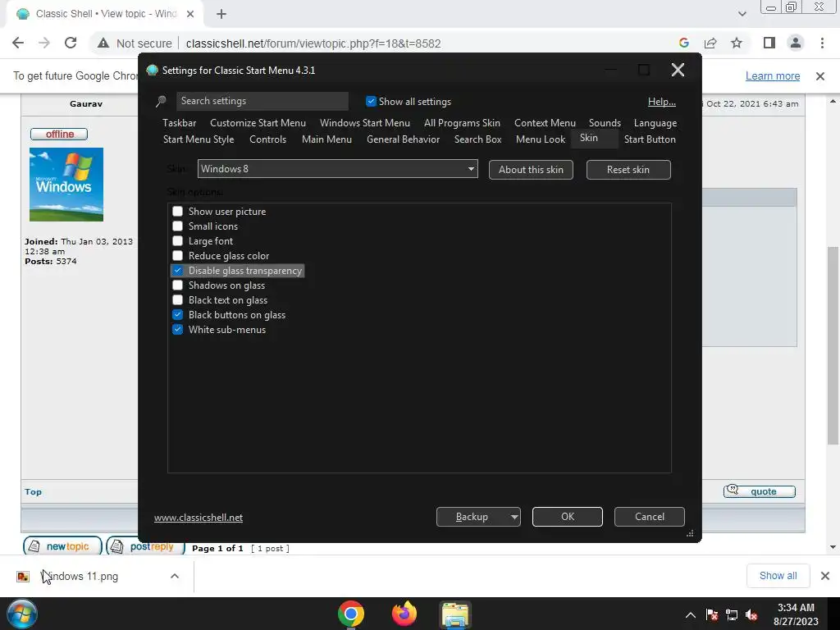Open network tray icon

pyautogui.click(x=731, y=615)
